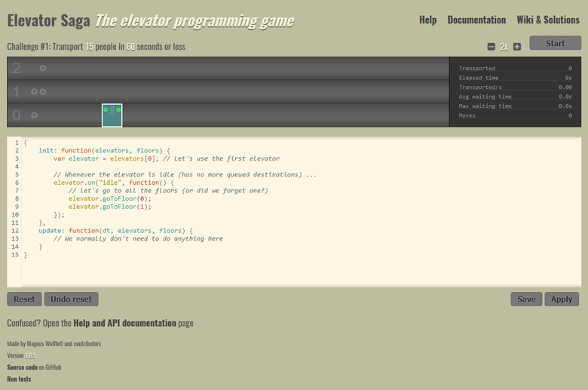The height and width of the screenshot is (390, 588).
Task: Click the Transported/s stat row
Action: coord(515,87)
